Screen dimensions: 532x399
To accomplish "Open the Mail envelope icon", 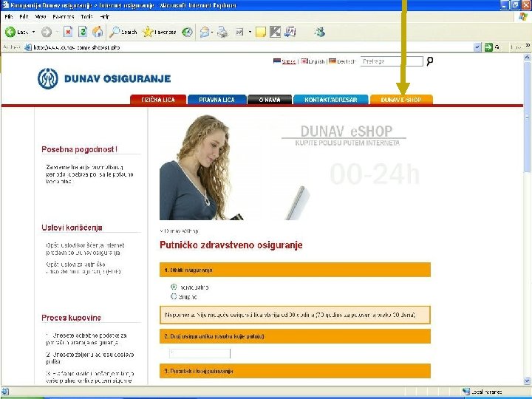I will click(x=205, y=32).
